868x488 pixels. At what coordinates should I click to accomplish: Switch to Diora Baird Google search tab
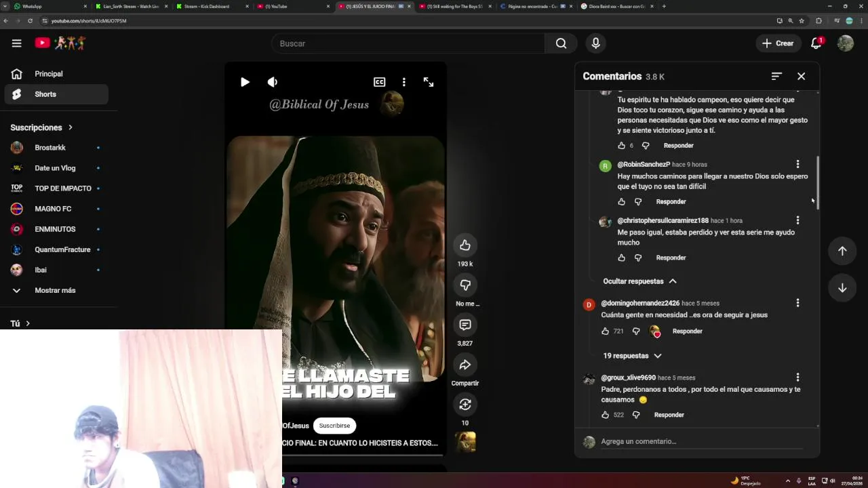(x=616, y=6)
